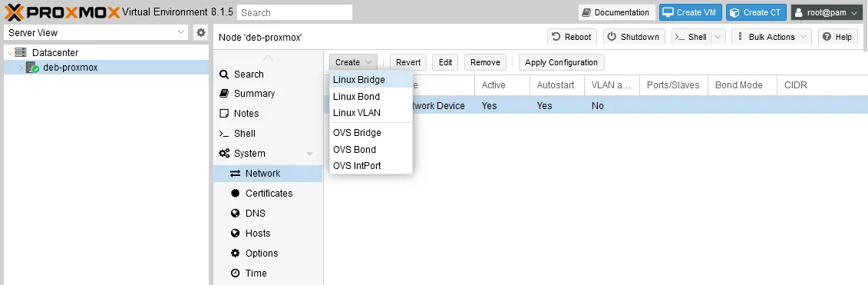Sort by the Active column header
Viewport: 868px width, 285px height.
[501, 85]
